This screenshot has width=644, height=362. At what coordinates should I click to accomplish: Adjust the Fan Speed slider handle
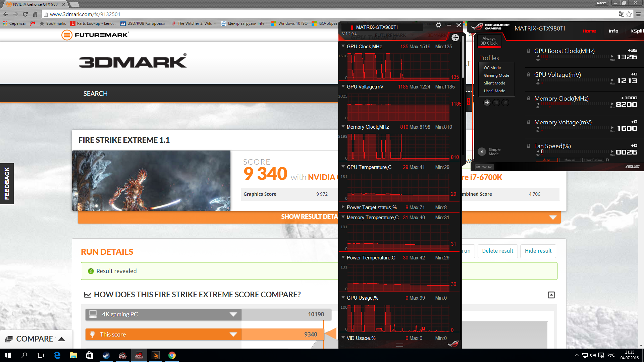[x=542, y=152]
